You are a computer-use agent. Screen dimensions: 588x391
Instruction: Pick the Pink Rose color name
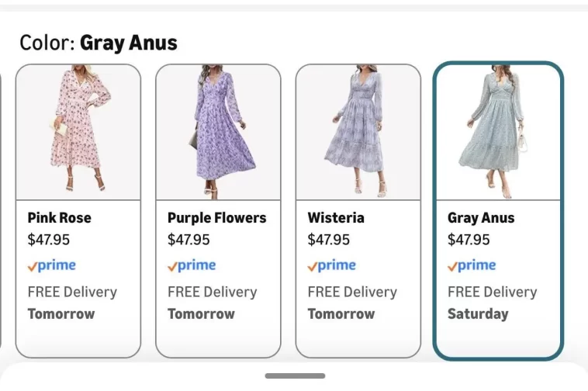(58, 218)
